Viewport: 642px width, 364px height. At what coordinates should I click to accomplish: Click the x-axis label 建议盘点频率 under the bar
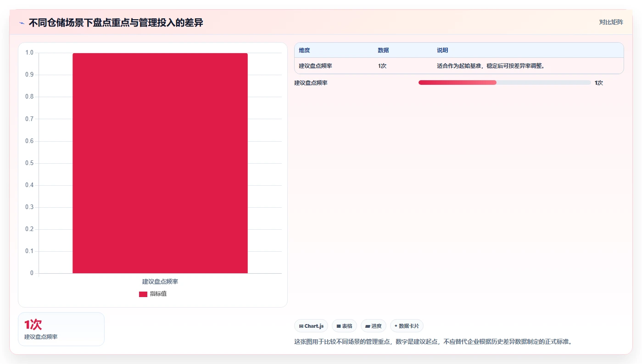[x=160, y=281]
